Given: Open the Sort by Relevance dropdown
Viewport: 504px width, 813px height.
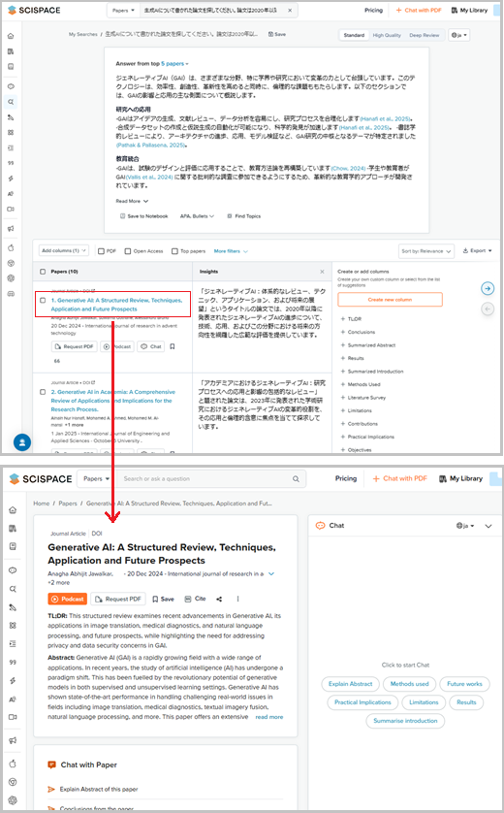Looking at the screenshot, I should pos(426,251).
